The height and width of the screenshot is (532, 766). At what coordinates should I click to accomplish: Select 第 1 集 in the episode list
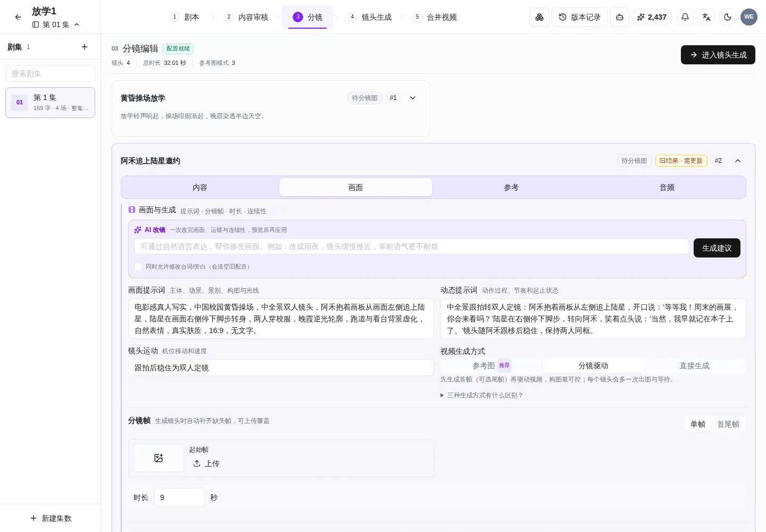pos(50,103)
